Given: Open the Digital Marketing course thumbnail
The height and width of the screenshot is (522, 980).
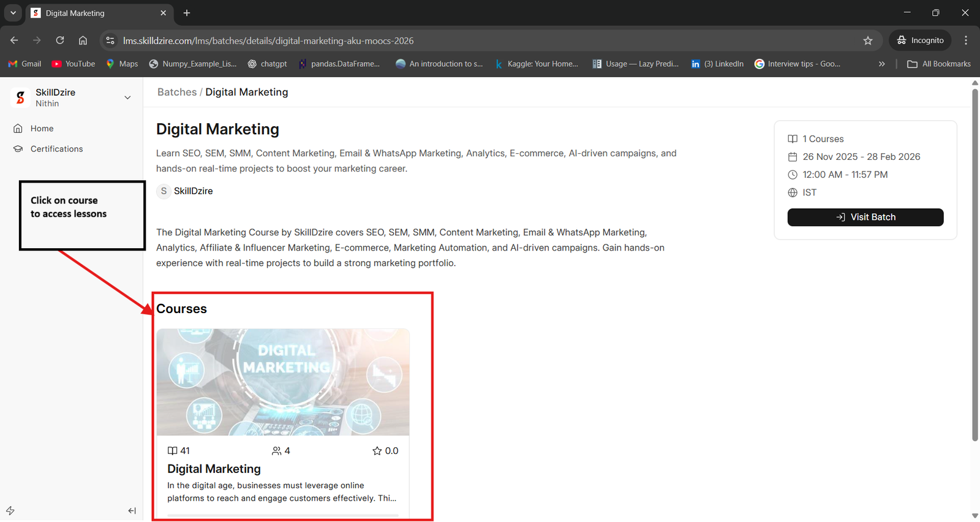Looking at the screenshot, I should (282, 382).
